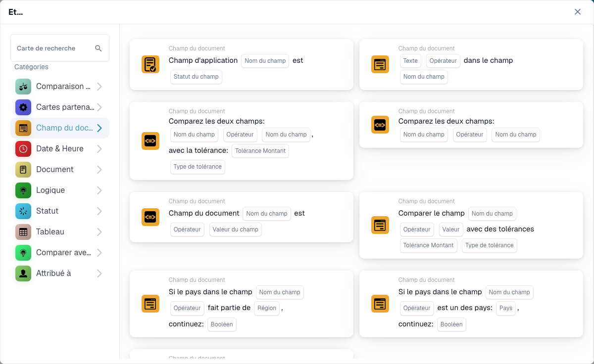Click the Document category icon
This screenshot has height=364, width=594.
pyautogui.click(x=23, y=170)
